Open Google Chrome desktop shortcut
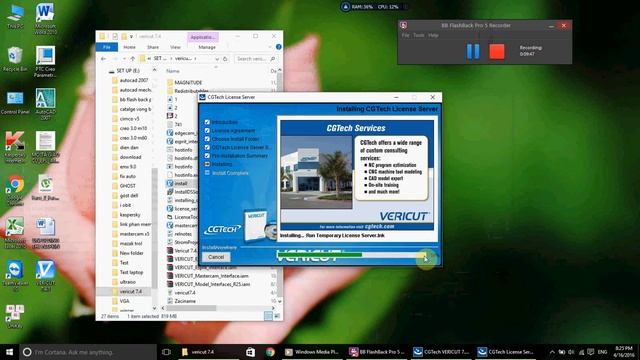This screenshot has height=360, width=640. point(15,190)
